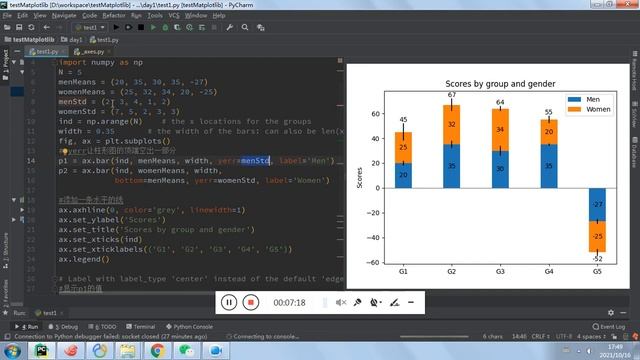Click the PyCharm taskbar icon
This screenshot has width=640, height=360.
tap(41, 351)
